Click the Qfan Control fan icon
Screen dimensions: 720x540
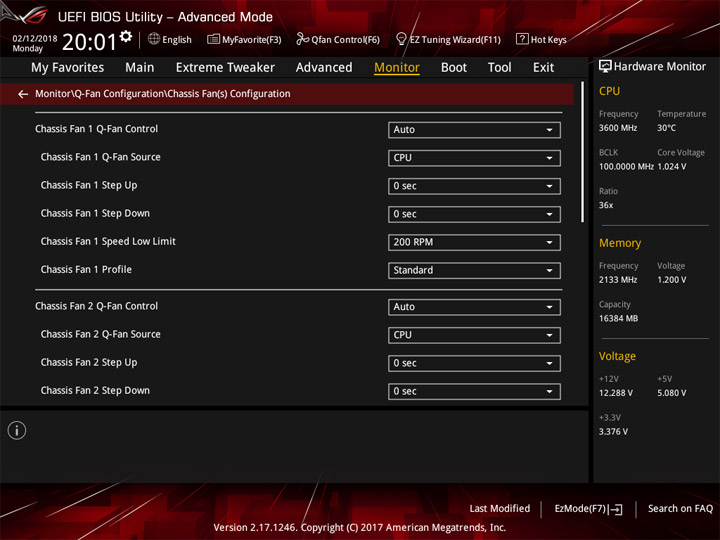302,39
